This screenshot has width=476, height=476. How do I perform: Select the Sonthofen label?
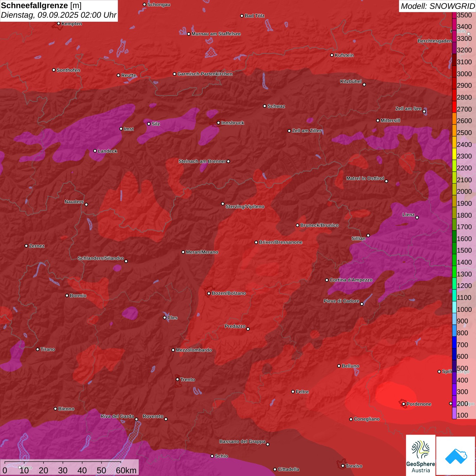(68, 70)
